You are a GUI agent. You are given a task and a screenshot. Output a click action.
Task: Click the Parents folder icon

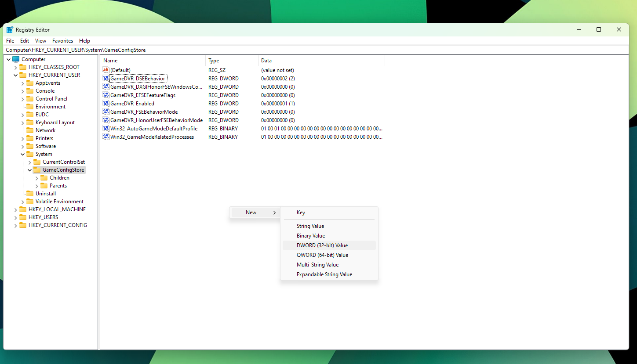coord(44,186)
